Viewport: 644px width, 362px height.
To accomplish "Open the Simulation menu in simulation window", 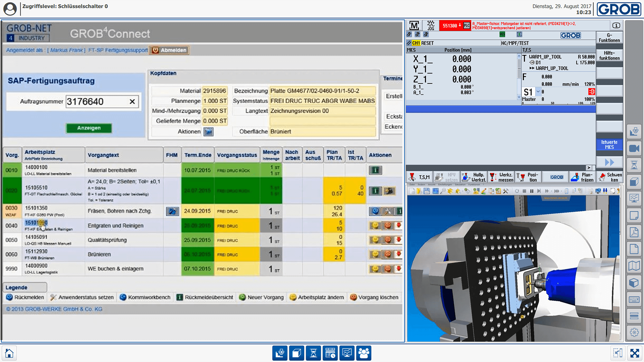I will (x=460, y=185).
